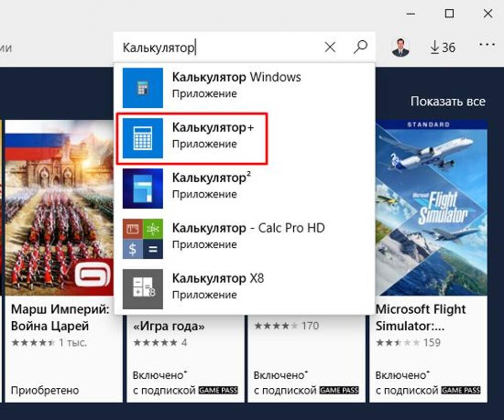The width and height of the screenshot is (504, 420).
Task: Click the Приобретено label
Action: 45,390
